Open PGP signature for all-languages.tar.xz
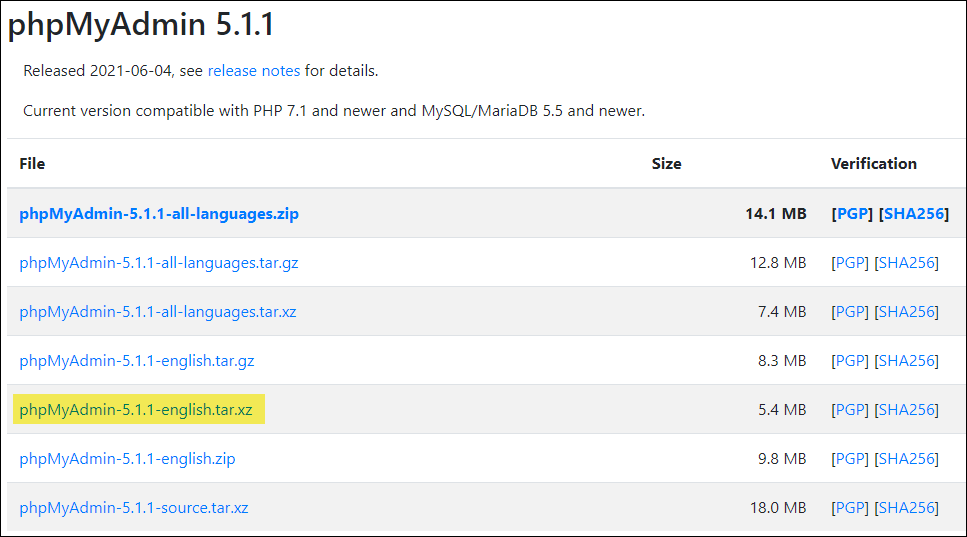Image resolution: width=967 pixels, height=537 pixels. click(850, 312)
